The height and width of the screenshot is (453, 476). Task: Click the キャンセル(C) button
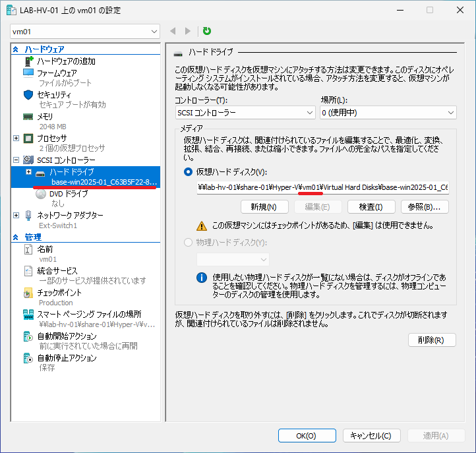[372, 436]
